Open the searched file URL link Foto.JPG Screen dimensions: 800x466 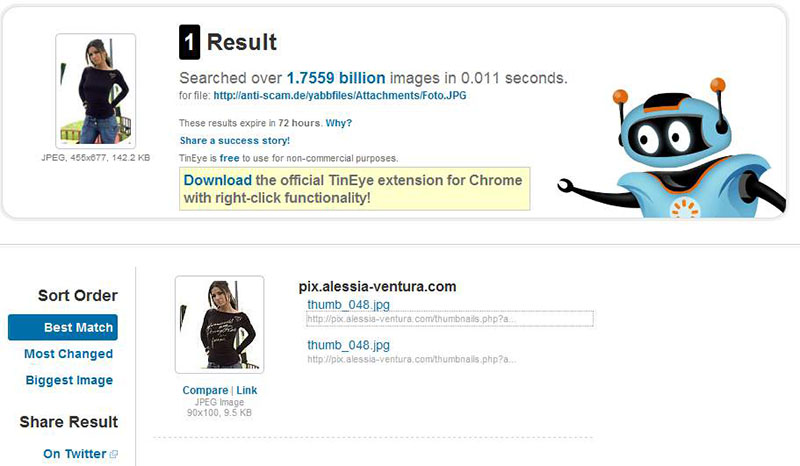[x=340, y=95]
